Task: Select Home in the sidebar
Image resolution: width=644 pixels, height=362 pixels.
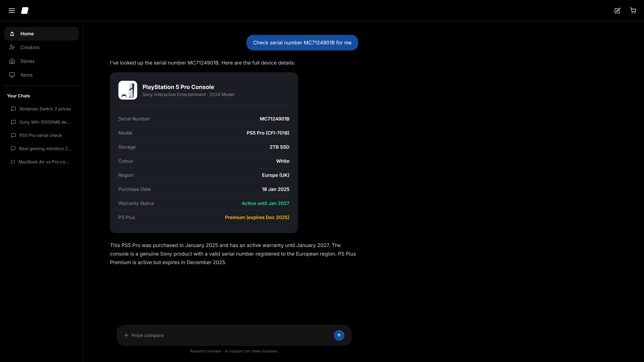Action: click(27, 34)
